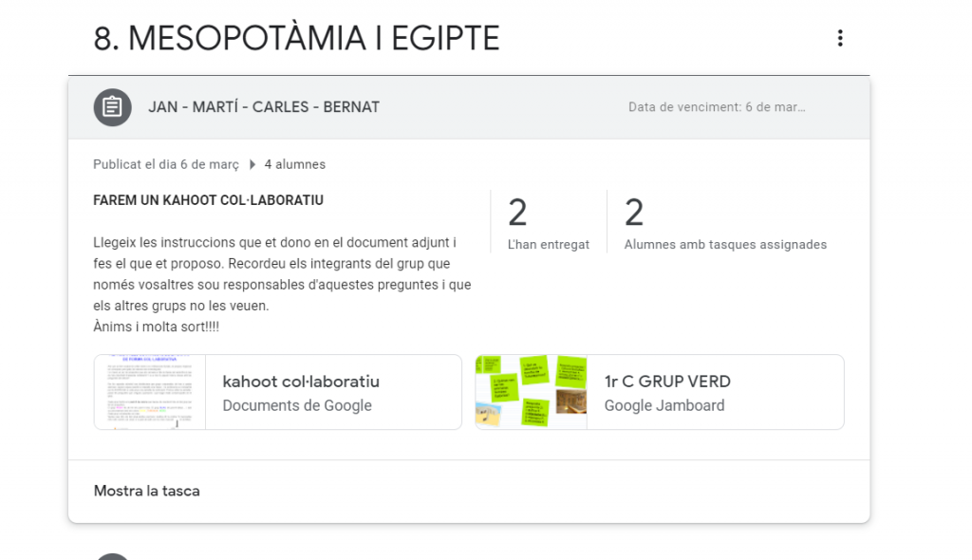Image resolution: width=972 pixels, height=560 pixels.
Task: Click the Google Jamboard label
Action: coord(664,405)
